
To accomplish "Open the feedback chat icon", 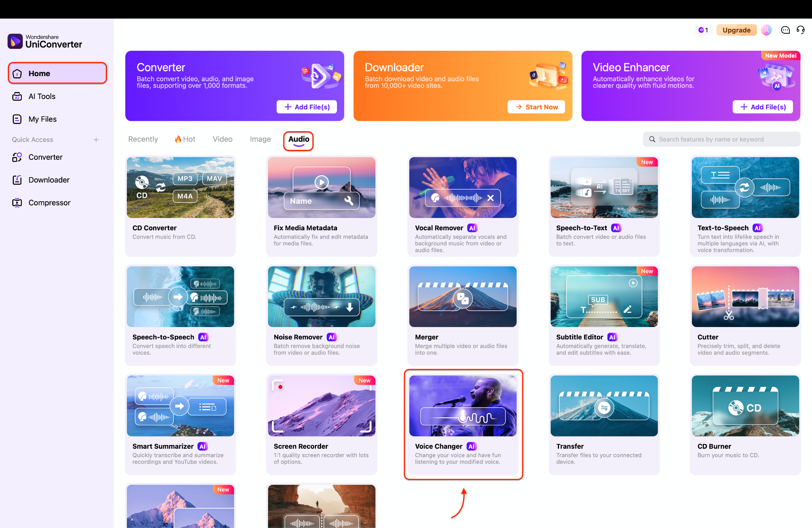I will click(x=785, y=30).
